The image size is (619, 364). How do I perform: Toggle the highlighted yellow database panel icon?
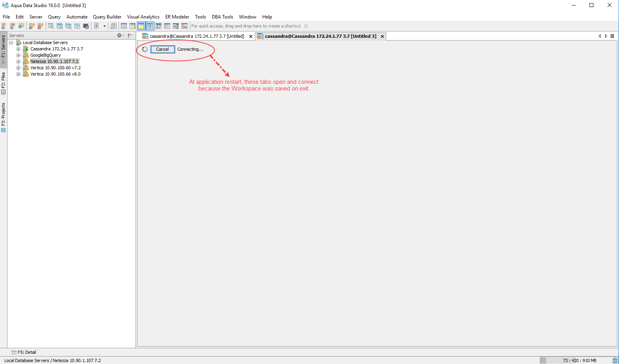[x=141, y=26]
